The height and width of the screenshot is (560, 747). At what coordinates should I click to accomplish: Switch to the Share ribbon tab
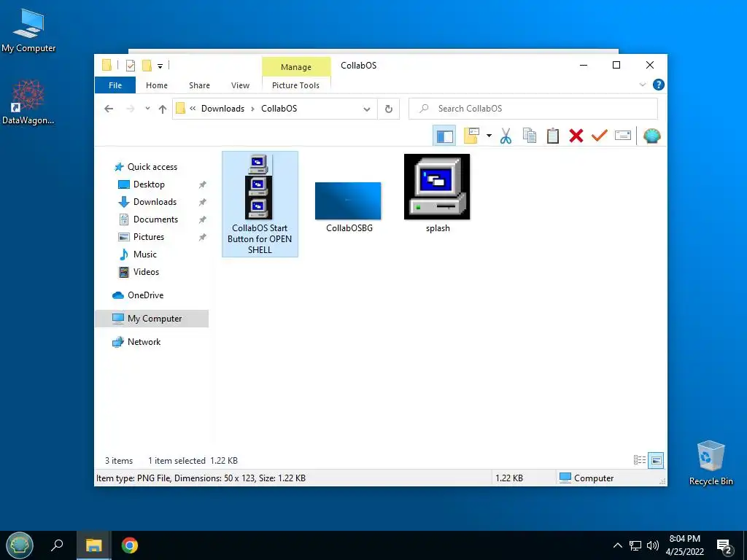tap(199, 85)
